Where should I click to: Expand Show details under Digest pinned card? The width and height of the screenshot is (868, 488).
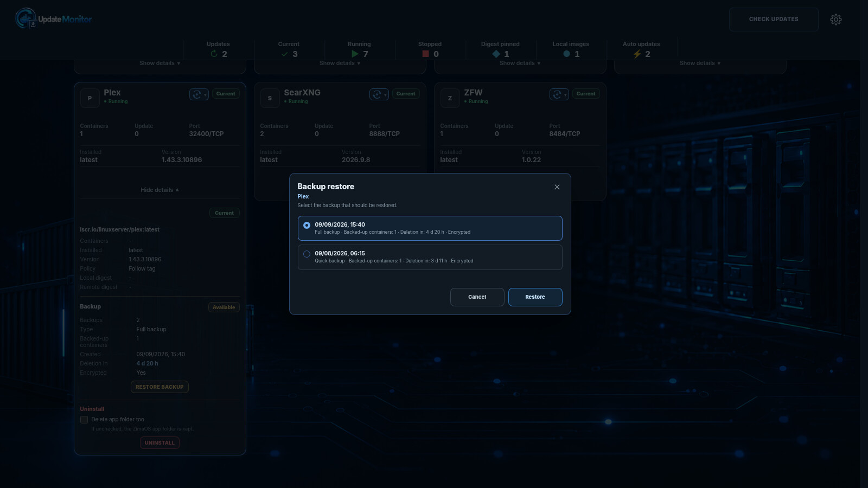click(x=520, y=63)
